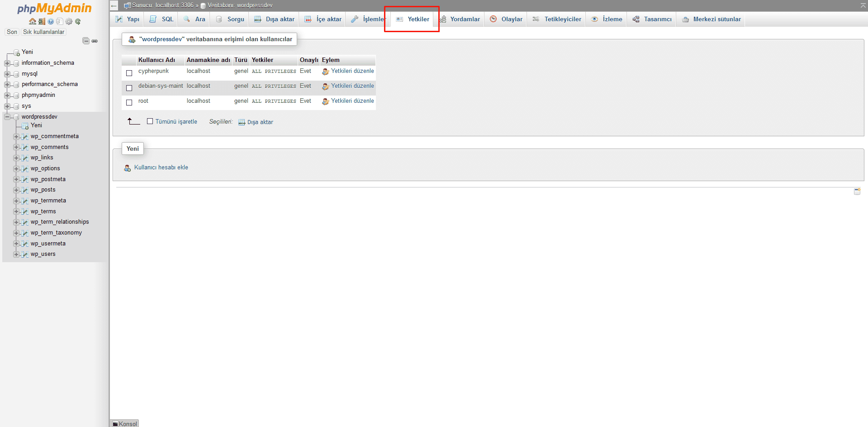
Task: Click the information_schema database icon
Action: pos(17,63)
